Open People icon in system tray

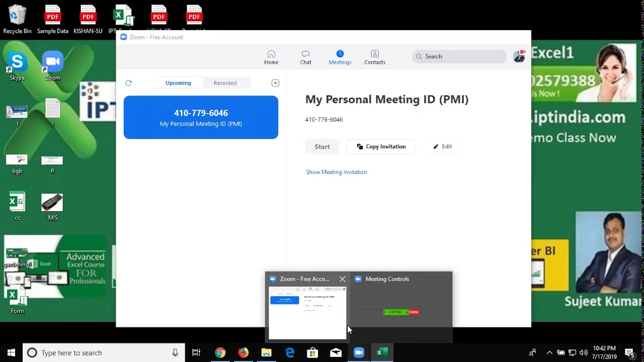click(532, 353)
